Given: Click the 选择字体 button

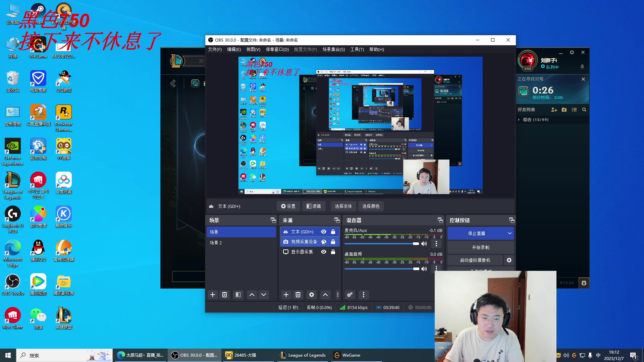Looking at the screenshot, I should (x=343, y=206).
